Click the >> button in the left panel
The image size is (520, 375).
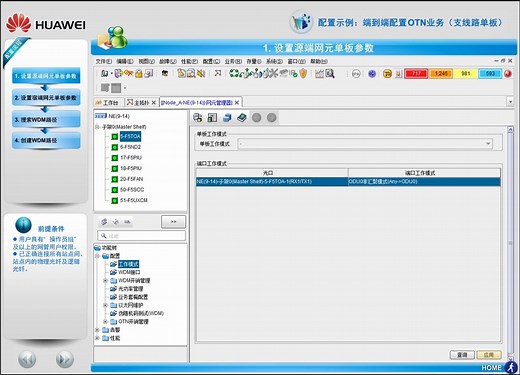coord(173,222)
